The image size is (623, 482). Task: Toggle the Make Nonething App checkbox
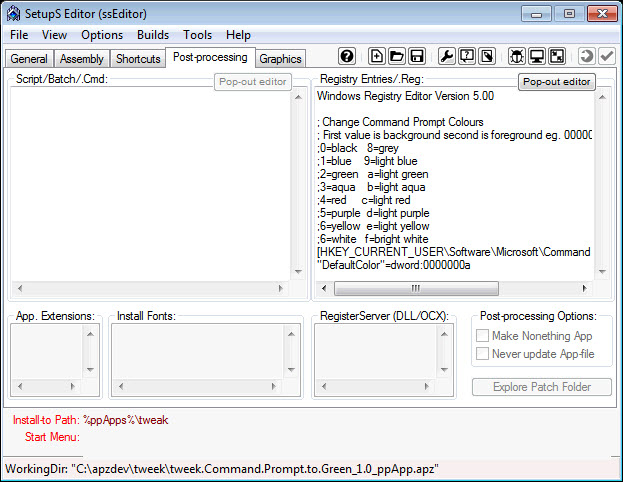pyautogui.click(x=482, y=336)
